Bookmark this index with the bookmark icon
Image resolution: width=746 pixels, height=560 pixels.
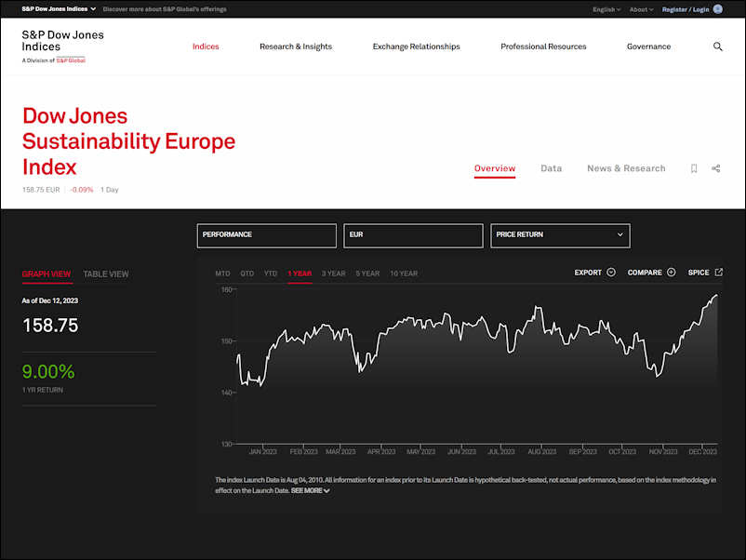click(x=694, y=168)
